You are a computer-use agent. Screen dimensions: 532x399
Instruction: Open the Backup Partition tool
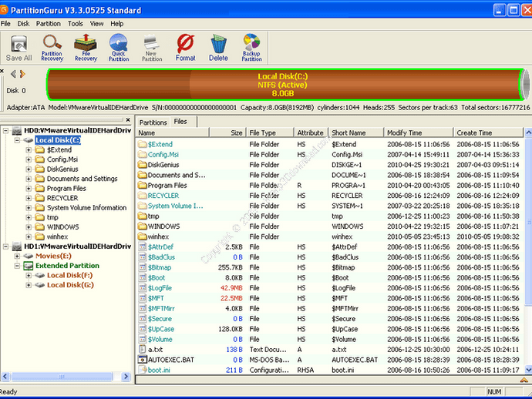click(251, 48)
